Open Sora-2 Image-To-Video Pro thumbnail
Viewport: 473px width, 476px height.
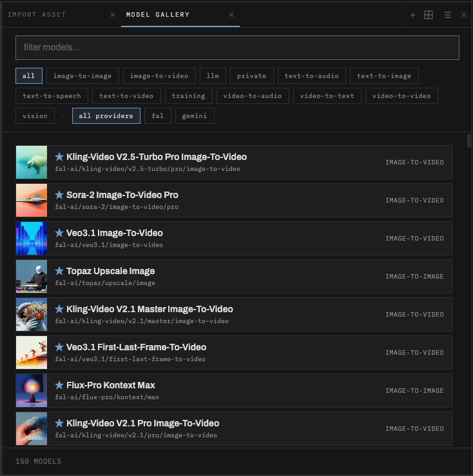tap(32, 201)
